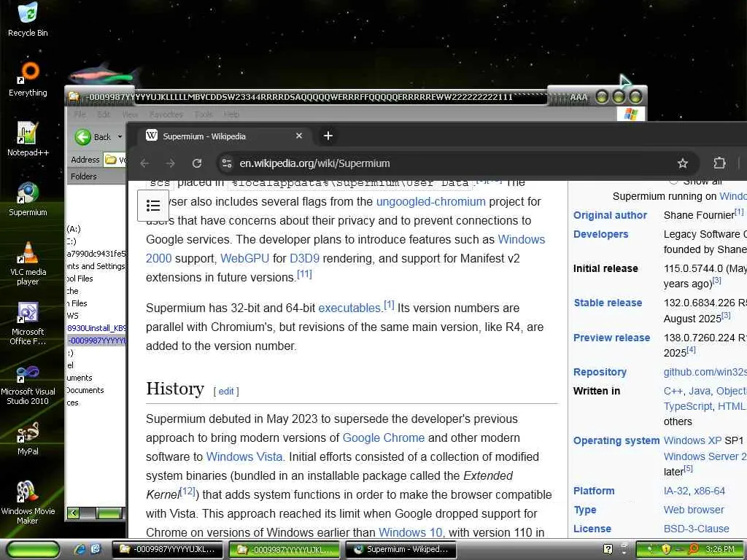The height and width of the screenshot is (560, 747).
Task: Click the Explorer Address field
Action: [x=116, y=160]
